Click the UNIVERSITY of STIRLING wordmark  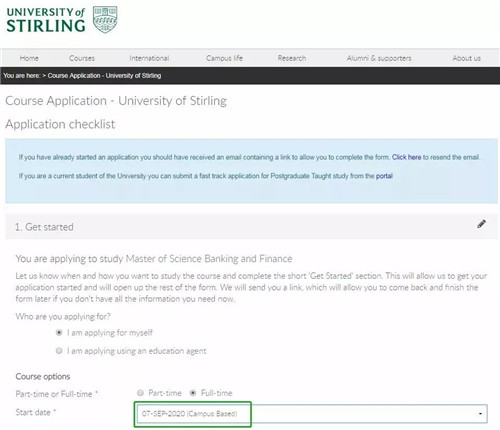point(46,20)
